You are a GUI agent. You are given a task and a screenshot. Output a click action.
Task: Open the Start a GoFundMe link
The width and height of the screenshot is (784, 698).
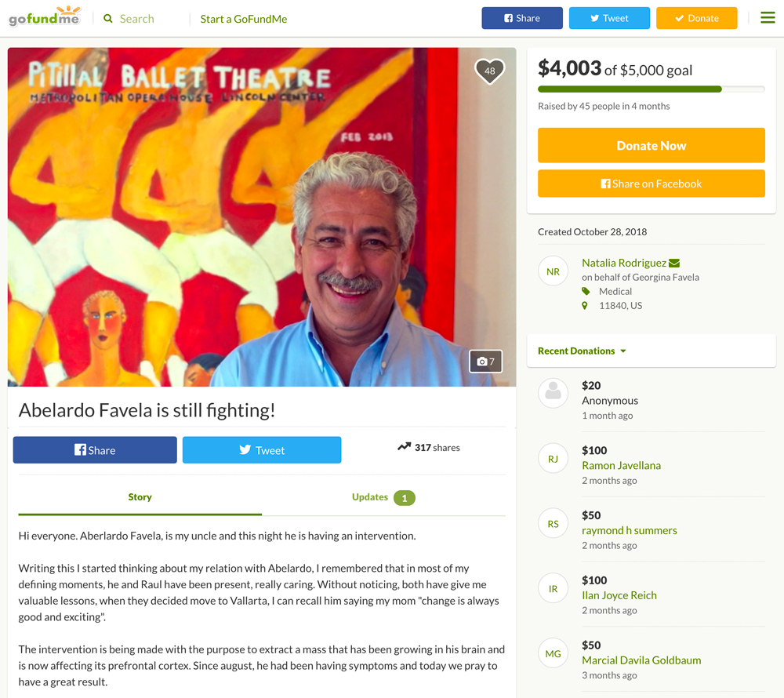coord(244,19)
